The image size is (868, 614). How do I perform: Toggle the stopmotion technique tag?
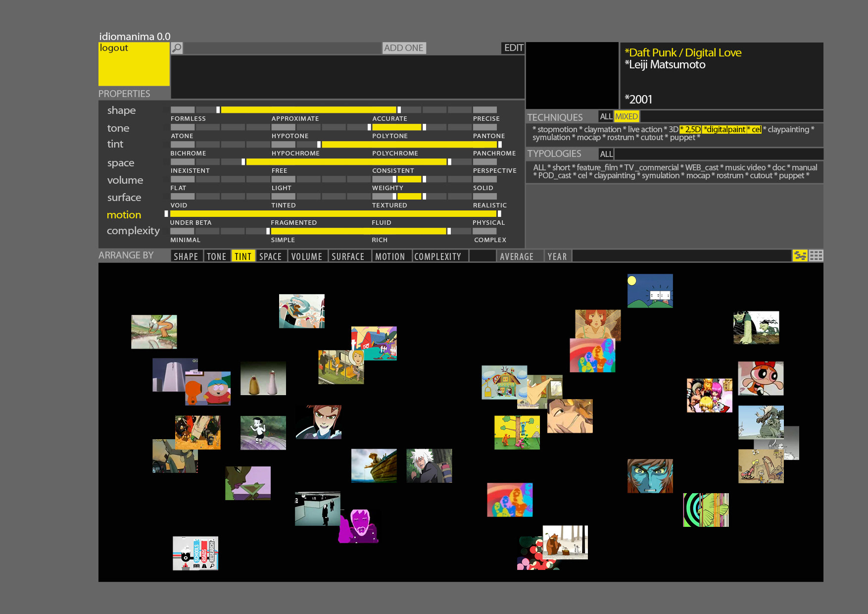[558, 129]
